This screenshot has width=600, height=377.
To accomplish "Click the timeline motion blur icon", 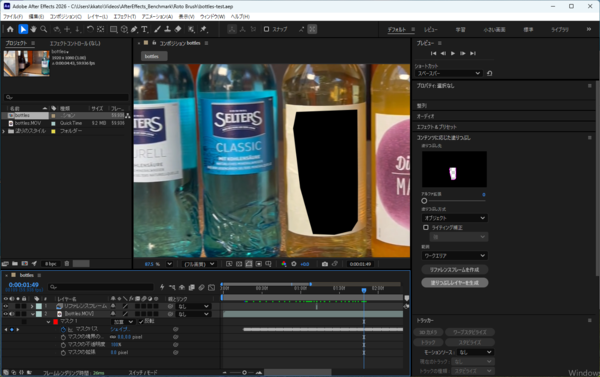I will 201,287.
